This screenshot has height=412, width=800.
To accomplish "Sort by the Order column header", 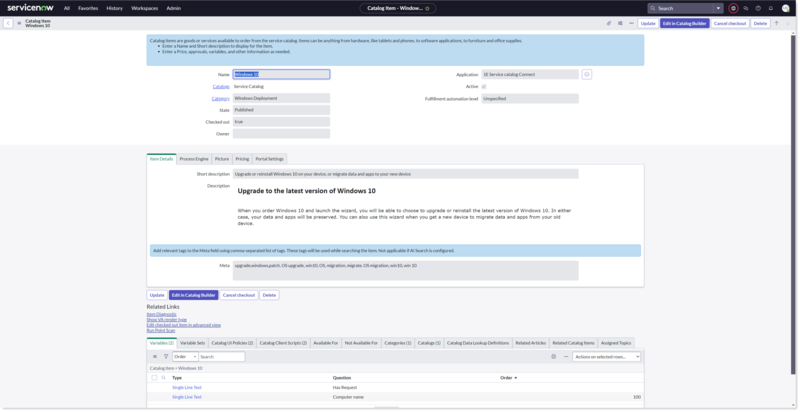I will coord(508,378).
